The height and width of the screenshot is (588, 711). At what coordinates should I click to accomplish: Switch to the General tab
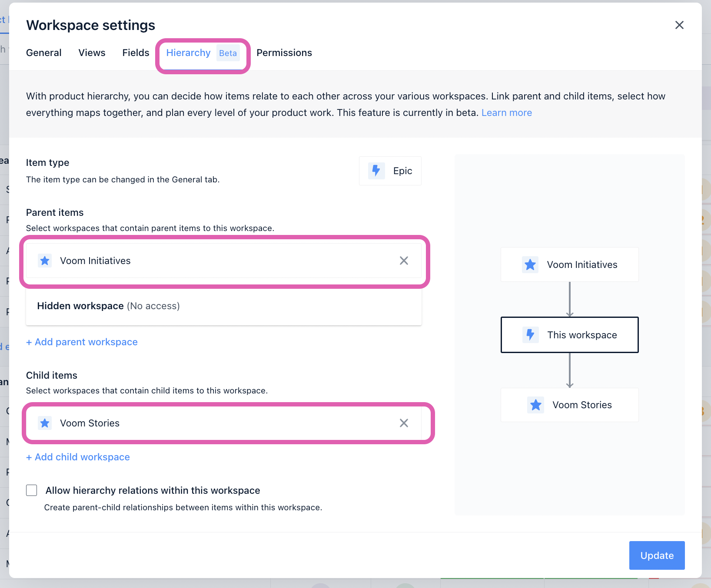43,53
